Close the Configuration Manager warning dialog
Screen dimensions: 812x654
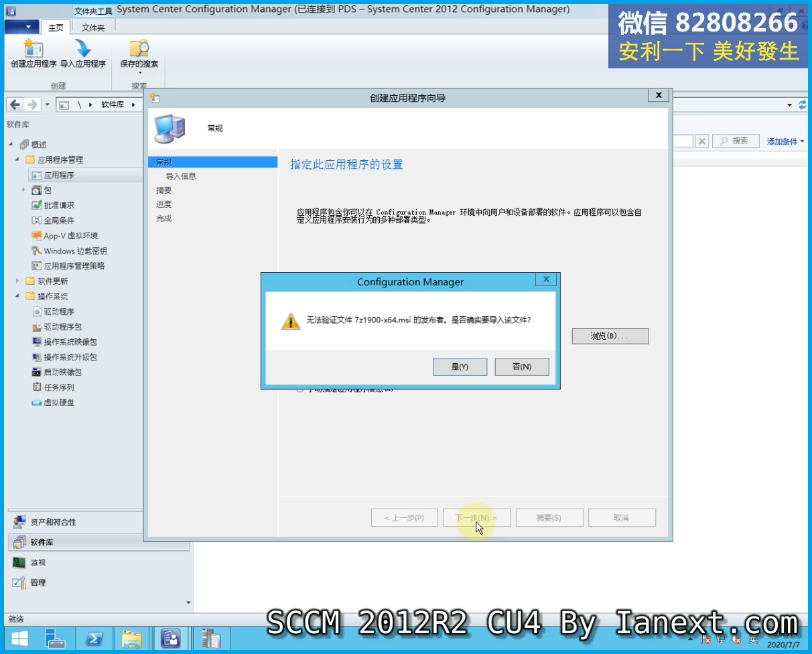(x=546, y=279)
